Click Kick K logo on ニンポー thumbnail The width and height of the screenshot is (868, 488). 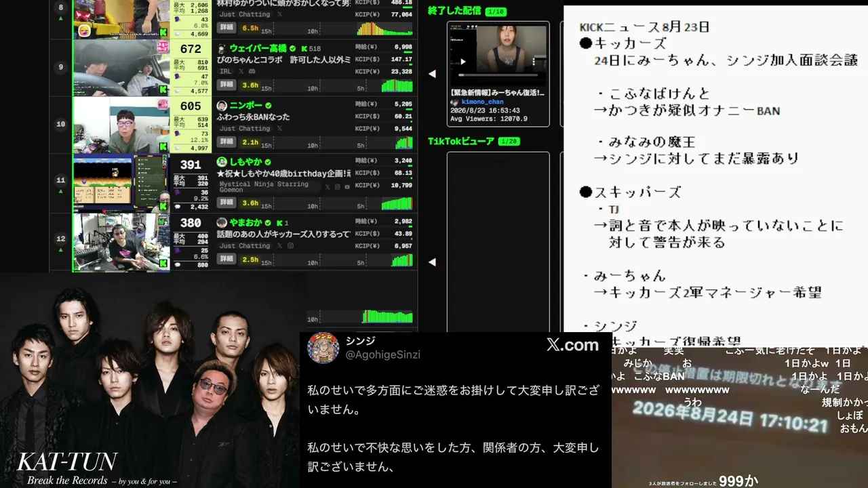point(163,146)
